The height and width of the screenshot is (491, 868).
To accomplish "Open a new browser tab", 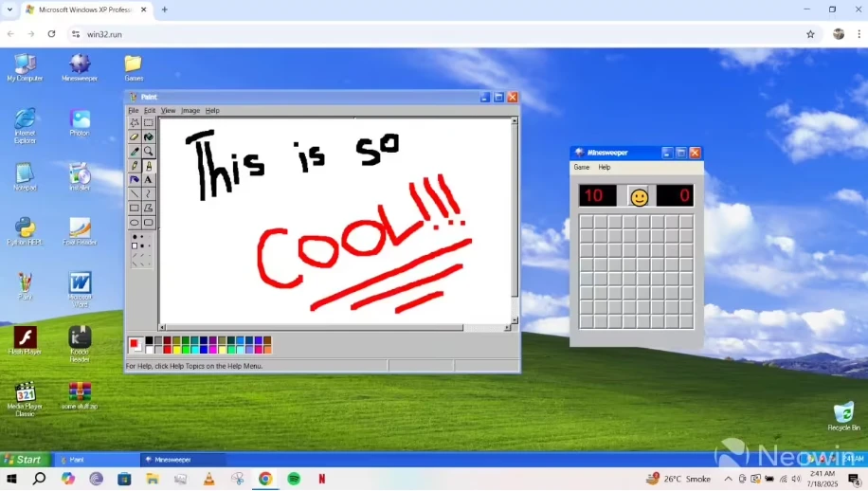I will (165, 9).
